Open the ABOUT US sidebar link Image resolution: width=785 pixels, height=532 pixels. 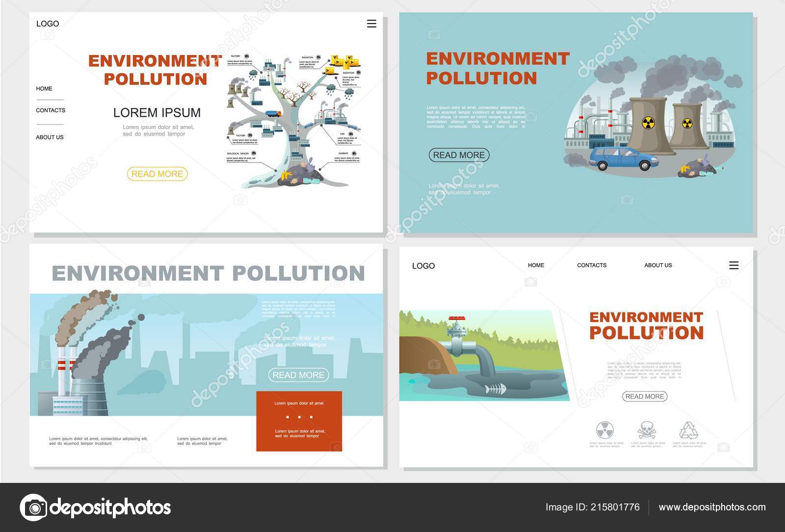pyautogui.click(x=50, y=137)
